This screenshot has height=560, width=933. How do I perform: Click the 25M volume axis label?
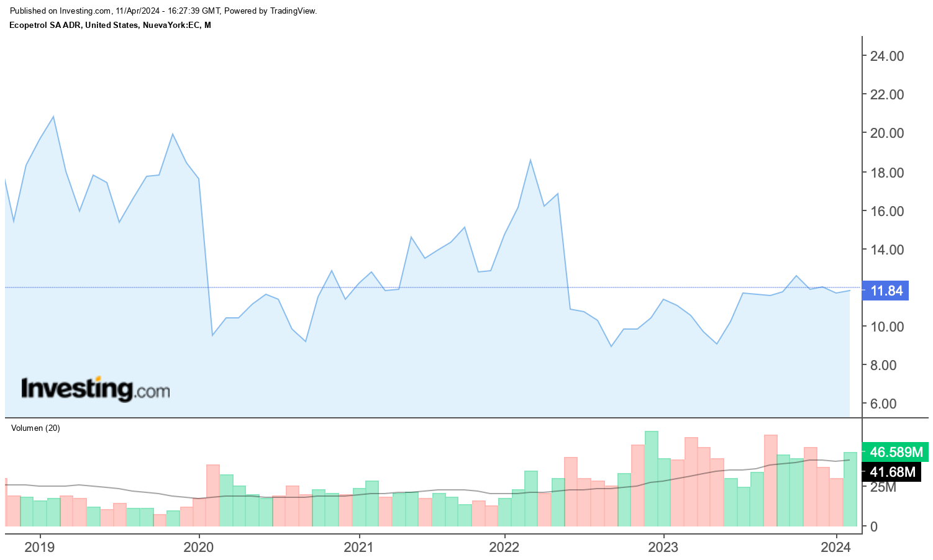[x=883, y=487]
